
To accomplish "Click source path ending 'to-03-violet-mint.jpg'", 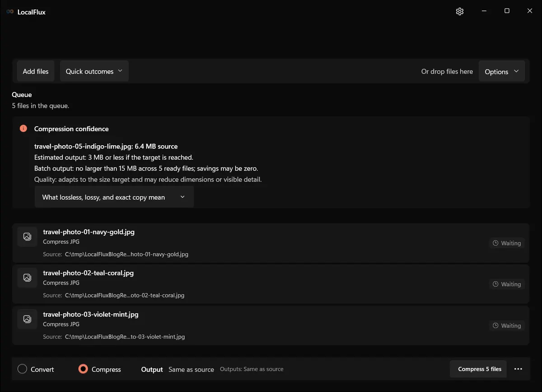I will coord(125,337).
